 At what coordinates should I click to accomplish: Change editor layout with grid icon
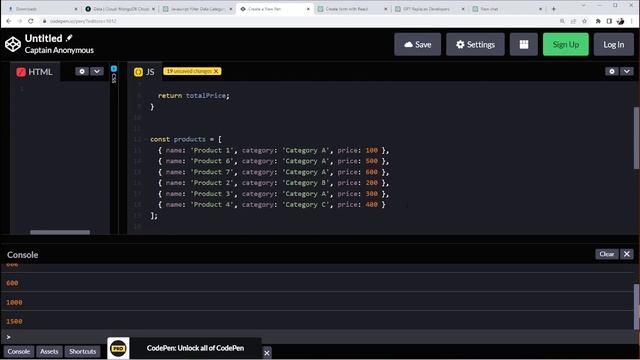pyautogui.click(x=524, y=44)
